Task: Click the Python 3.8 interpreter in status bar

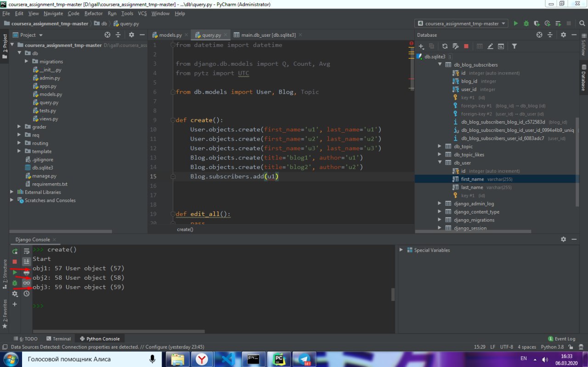Action: click(552, 347)
